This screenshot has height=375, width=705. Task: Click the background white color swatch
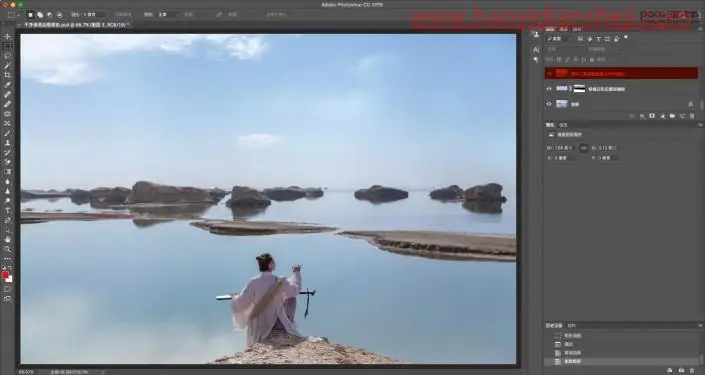tap(9, 279)
